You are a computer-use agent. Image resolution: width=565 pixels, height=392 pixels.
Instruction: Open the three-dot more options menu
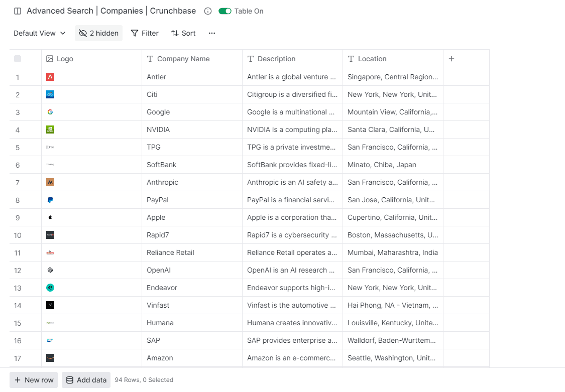point(212,33)
